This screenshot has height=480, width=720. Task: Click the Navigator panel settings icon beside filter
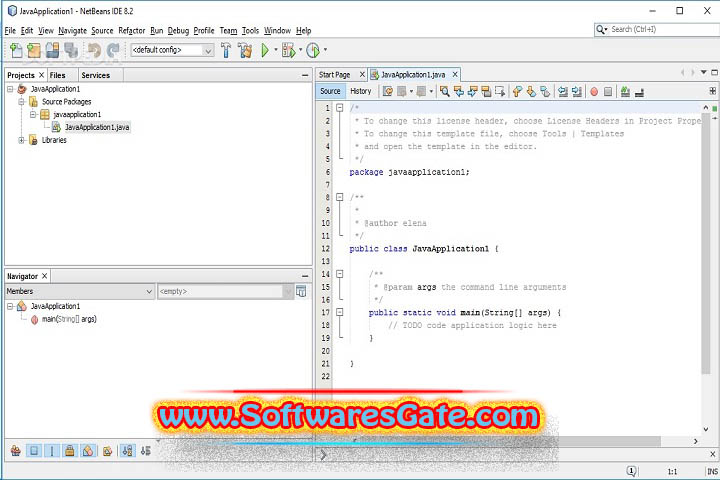(x=301, y=291)
